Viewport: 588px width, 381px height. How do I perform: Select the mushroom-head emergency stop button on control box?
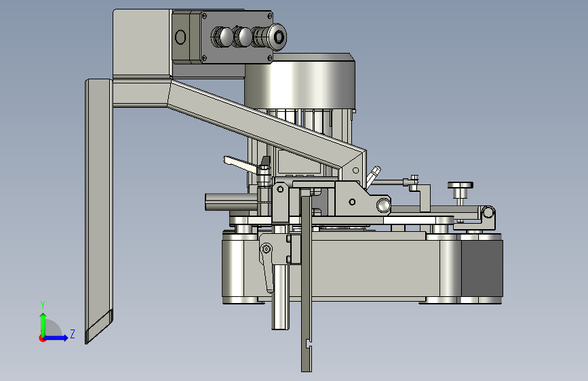click(277, 37)
